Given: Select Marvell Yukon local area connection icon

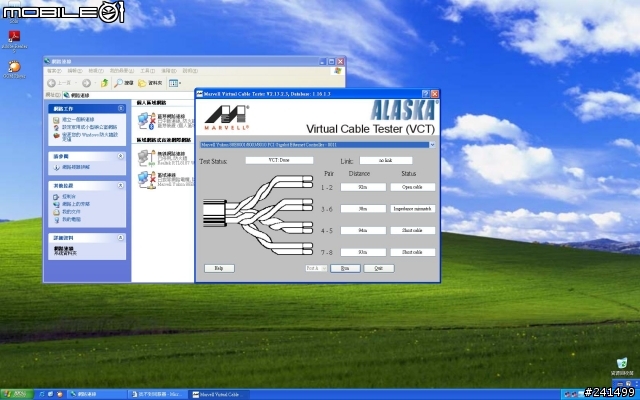Looking at the screenshot, I should click(146, 180).
